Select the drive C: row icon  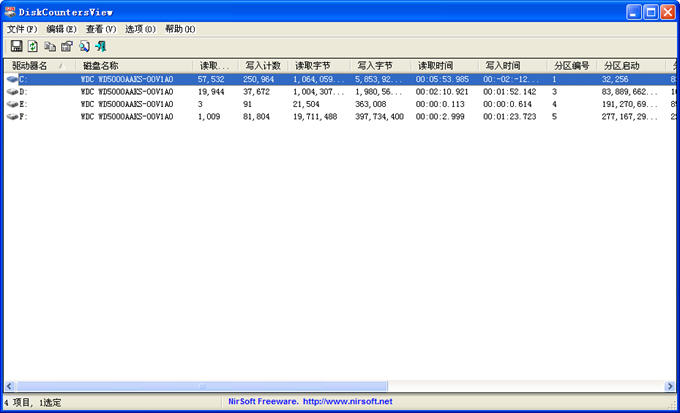pos(12,78)
